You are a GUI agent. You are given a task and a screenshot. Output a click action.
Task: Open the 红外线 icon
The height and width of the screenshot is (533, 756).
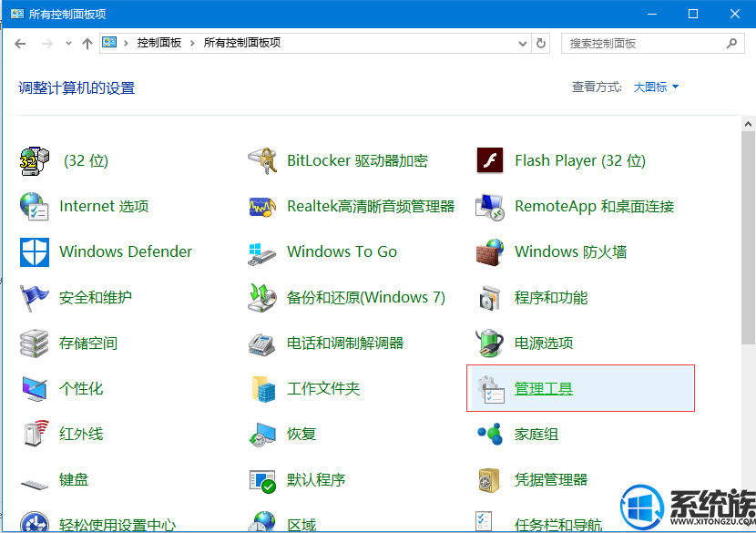36,433
